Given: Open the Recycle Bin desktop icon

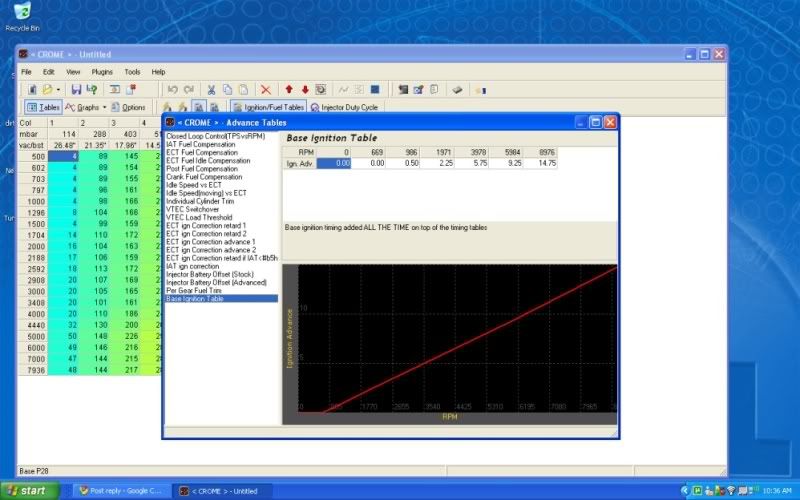Looking at the screenshot, I should 22,17.
